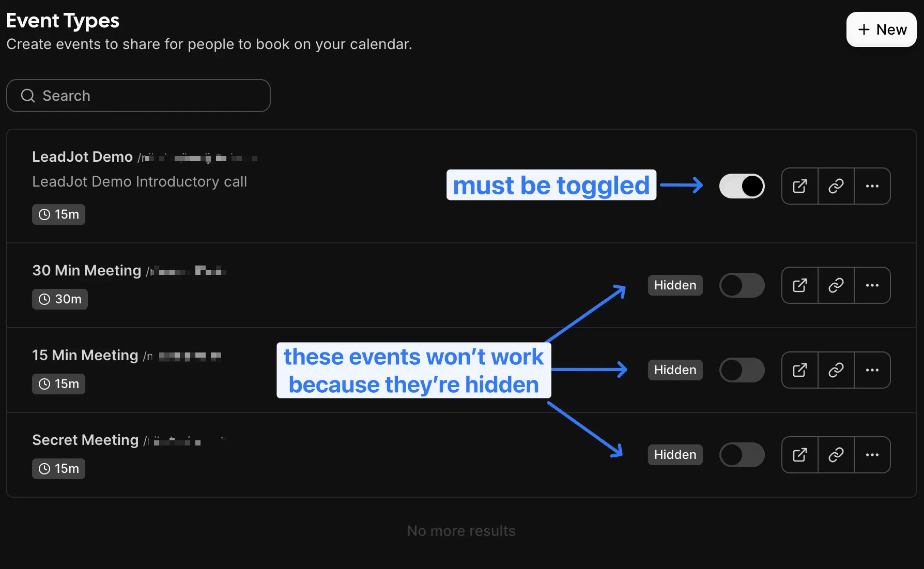Viewport: 924px width, 569px height.
Task: Open more options for 15 Min Meeting
Action: click(x=873, y=370)
